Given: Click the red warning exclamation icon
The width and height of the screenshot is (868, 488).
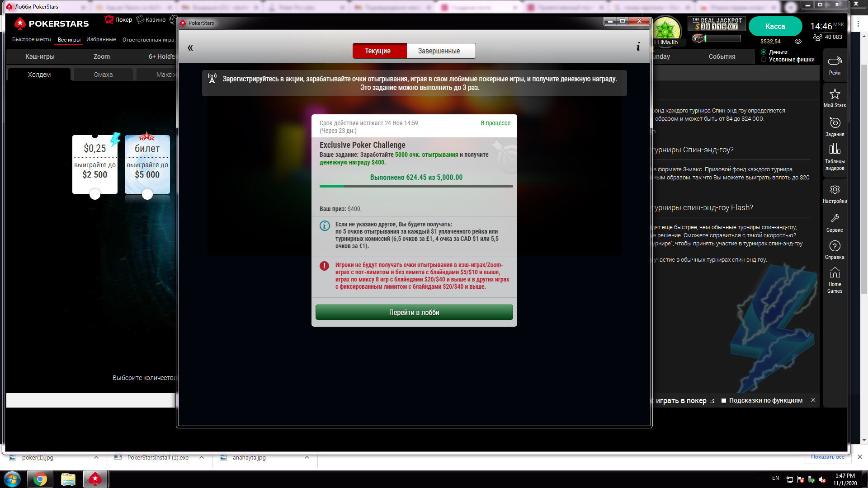Looking at the screenshot, I should pos(324,266).
